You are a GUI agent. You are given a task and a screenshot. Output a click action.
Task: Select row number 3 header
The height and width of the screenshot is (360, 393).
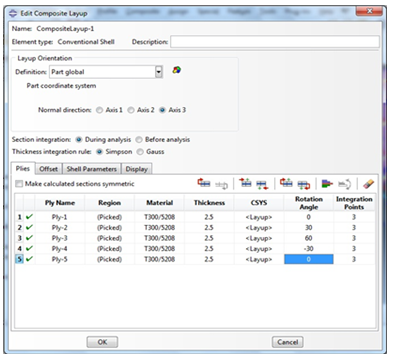pyautogui.click(x=19, y=238)
